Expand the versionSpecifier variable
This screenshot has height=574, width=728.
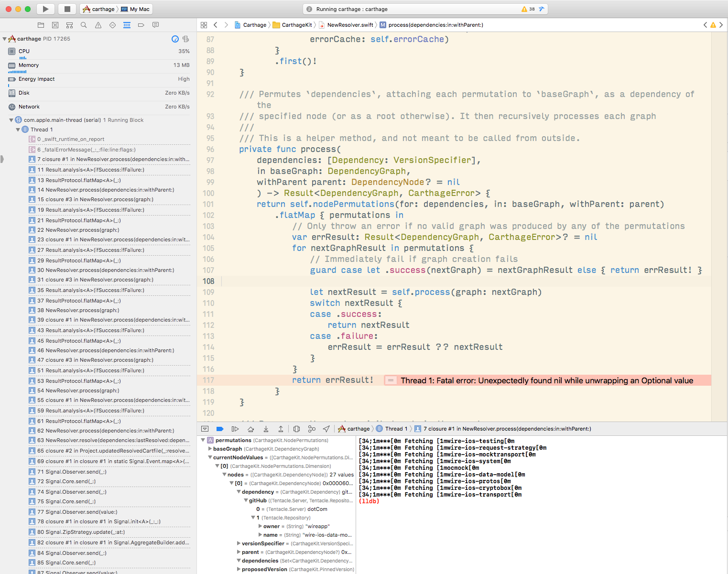point(239,543)
